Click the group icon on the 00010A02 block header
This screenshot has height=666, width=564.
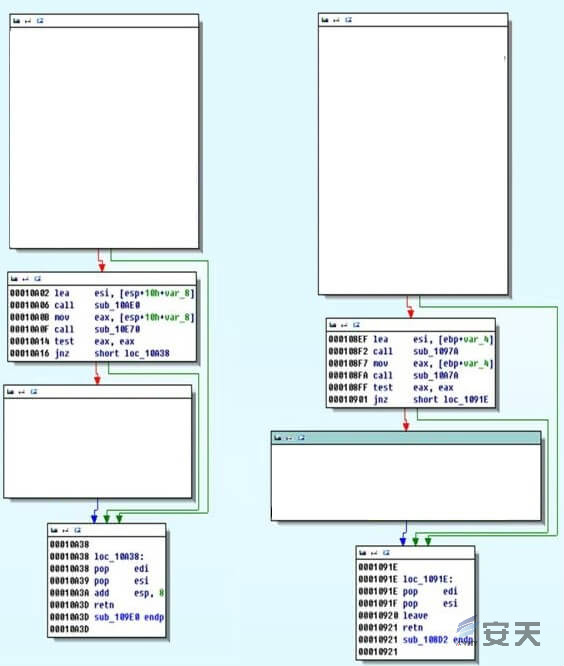click(37, 279)
